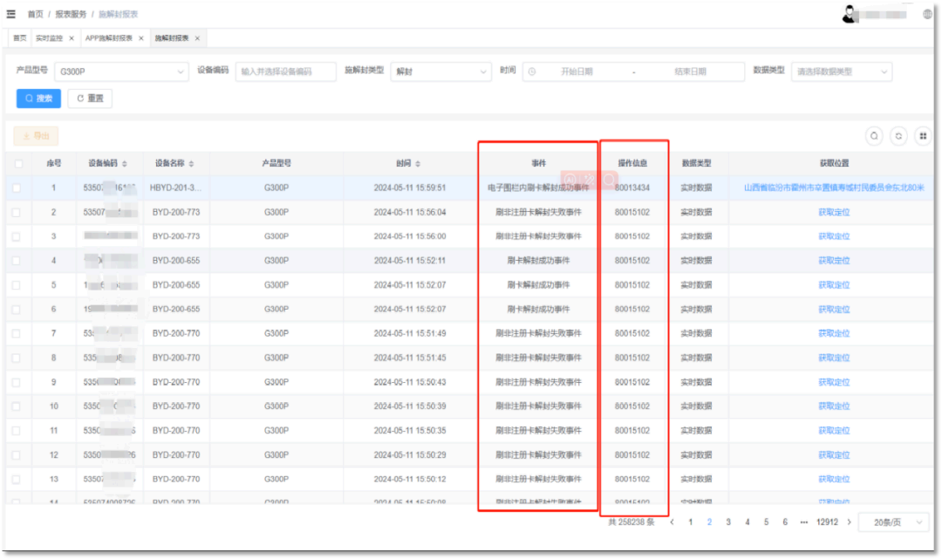The image size is (942, 560).
Task: Jump ahead with the pagination ellipsis
Action: click(804, 522)
